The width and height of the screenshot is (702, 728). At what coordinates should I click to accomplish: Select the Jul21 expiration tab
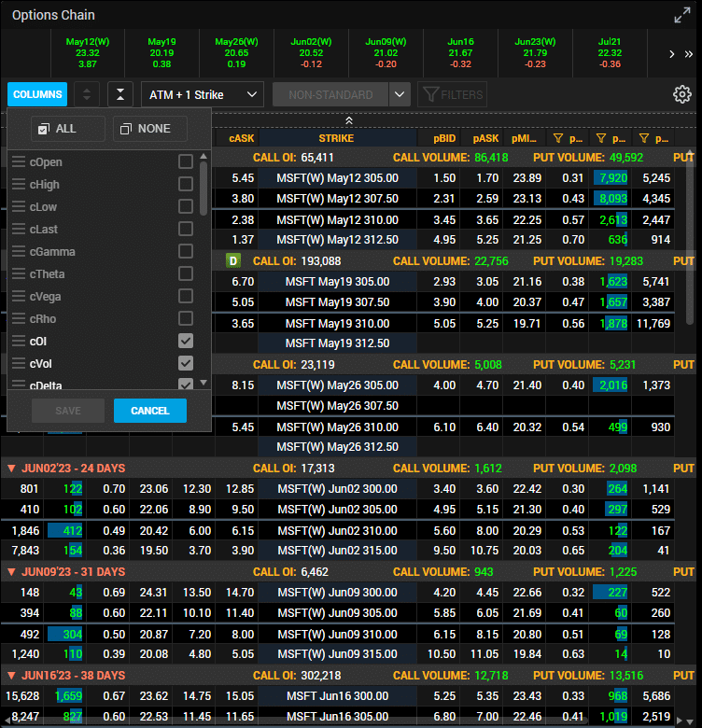tap(610, 53)
